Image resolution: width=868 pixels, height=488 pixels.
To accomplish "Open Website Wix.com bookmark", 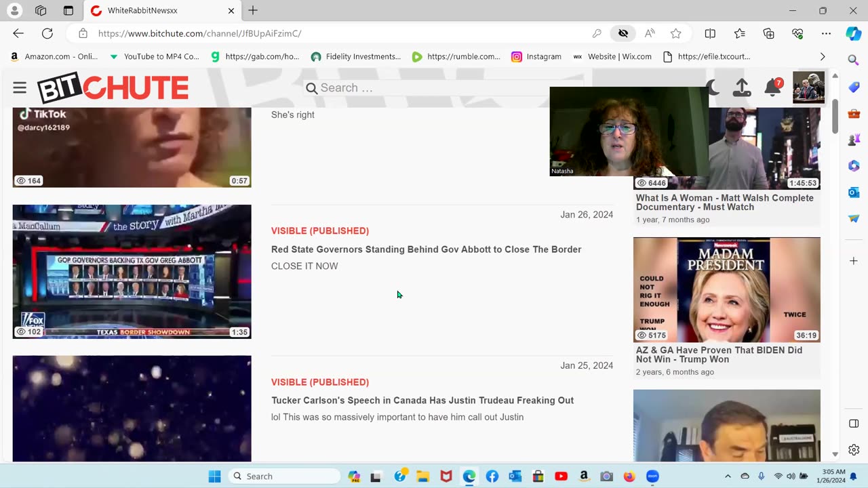I will 612,57.
